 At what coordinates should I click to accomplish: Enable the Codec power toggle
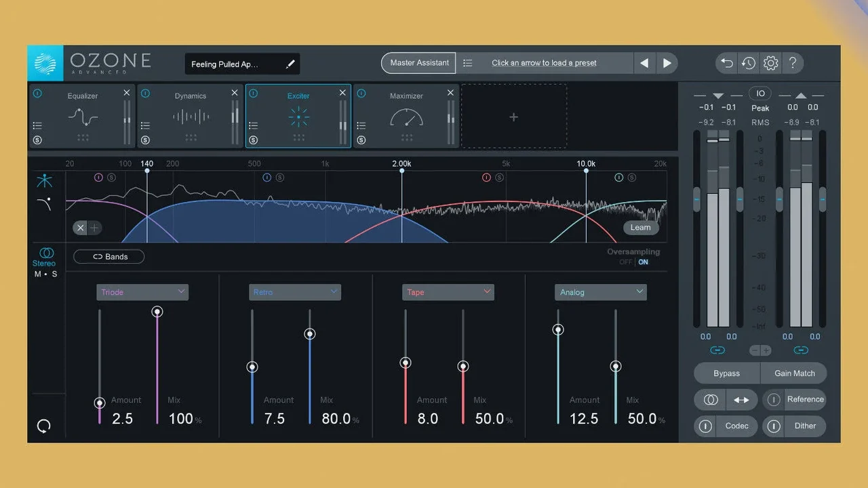(x=705, y=426)
